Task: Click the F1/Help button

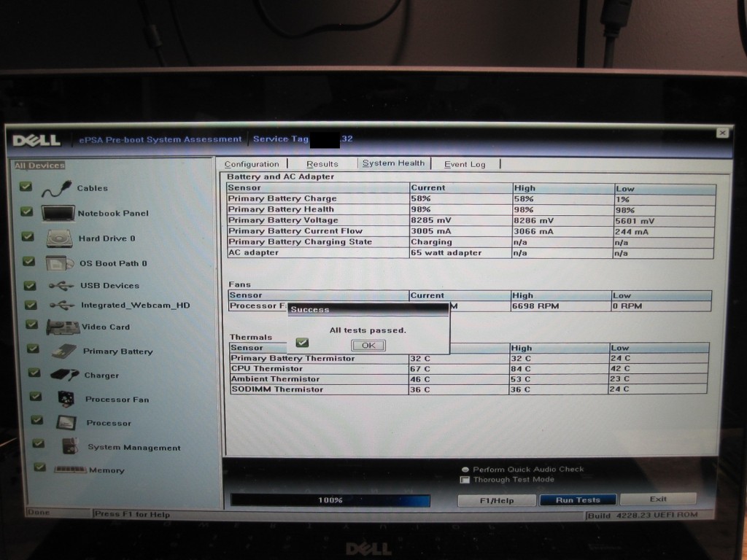Action: tap(496, 500)
